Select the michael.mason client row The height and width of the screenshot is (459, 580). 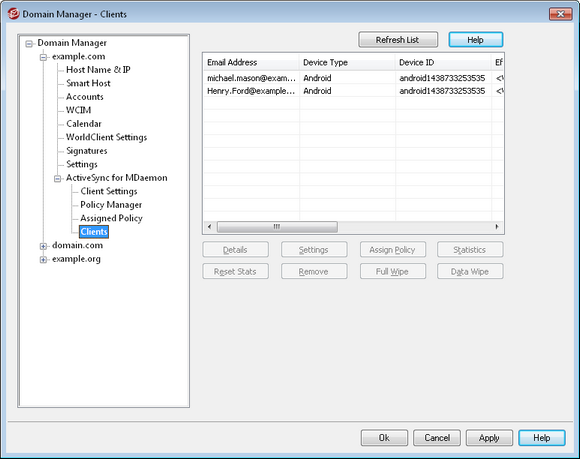coord(353,78)
